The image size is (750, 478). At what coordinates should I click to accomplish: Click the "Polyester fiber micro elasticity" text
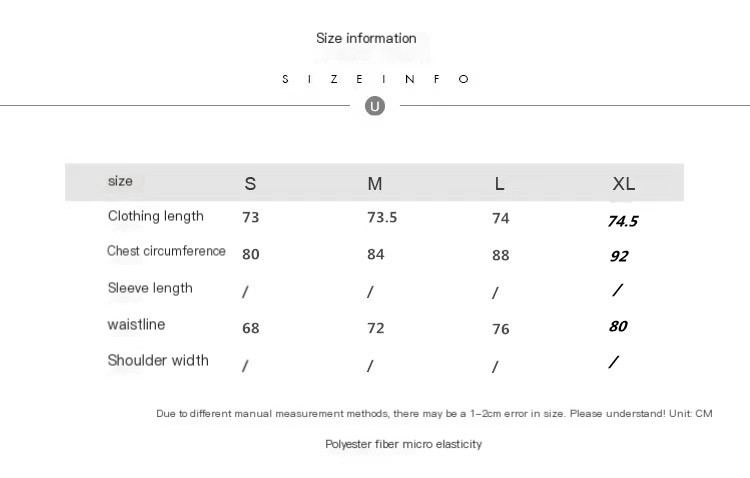pyautogui.click(x=403, y=444)
